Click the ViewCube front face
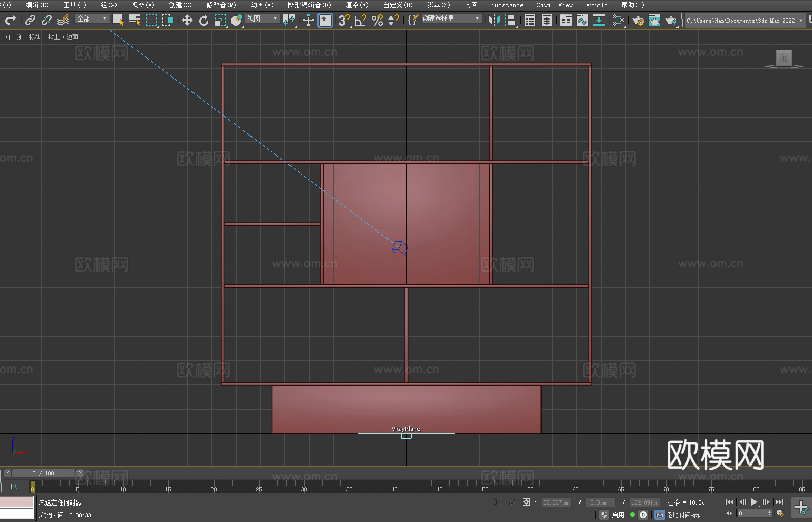This screenshot has width=812, height=522. coord(784,57)
